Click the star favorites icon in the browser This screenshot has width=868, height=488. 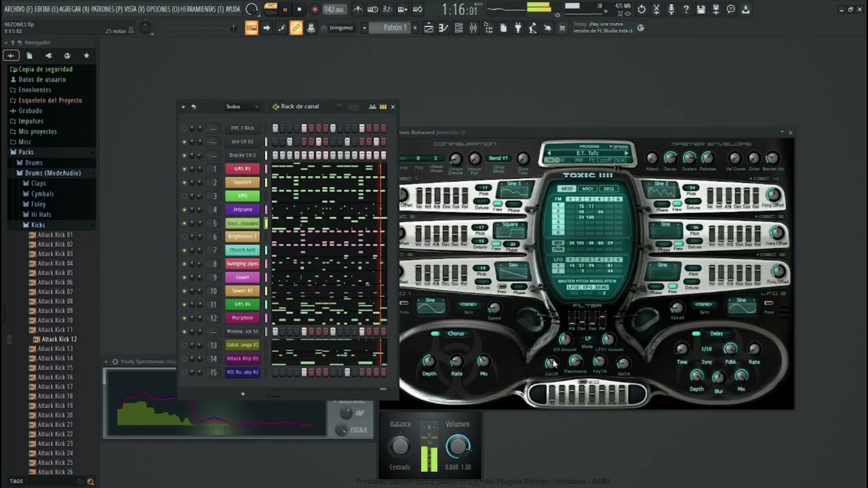click(x=86, y=56)
